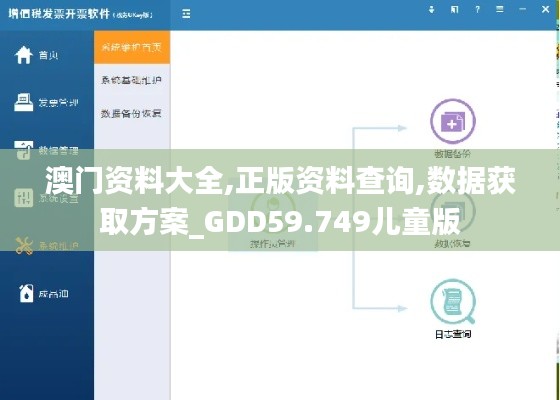The width and height of the screenshot is (560, 400).
Task: Switch to 数据备份恢复 submenu tab
Action: tap(132, 113)
